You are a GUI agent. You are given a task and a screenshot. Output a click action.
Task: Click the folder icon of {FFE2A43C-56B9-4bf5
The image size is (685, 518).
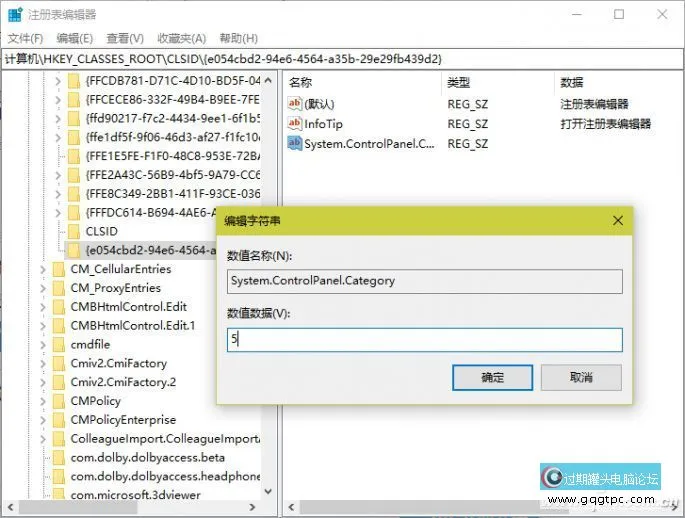point(74,175)
